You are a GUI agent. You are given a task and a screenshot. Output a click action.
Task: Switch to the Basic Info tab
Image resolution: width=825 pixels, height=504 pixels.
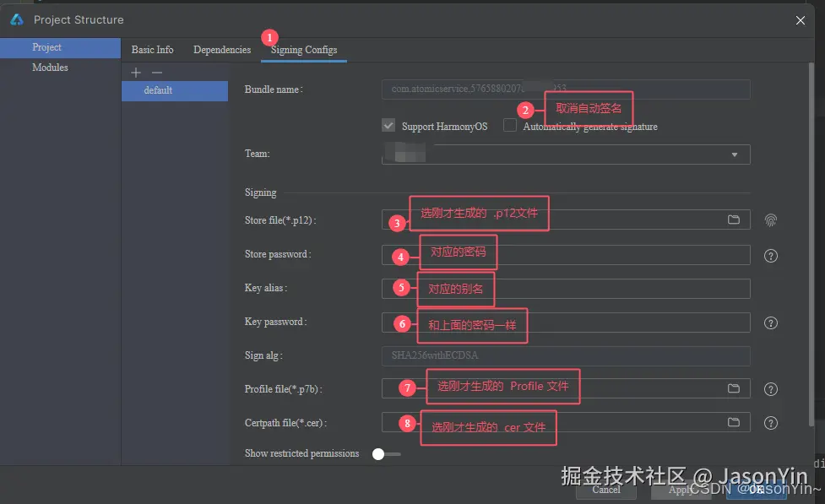[152, 49]
